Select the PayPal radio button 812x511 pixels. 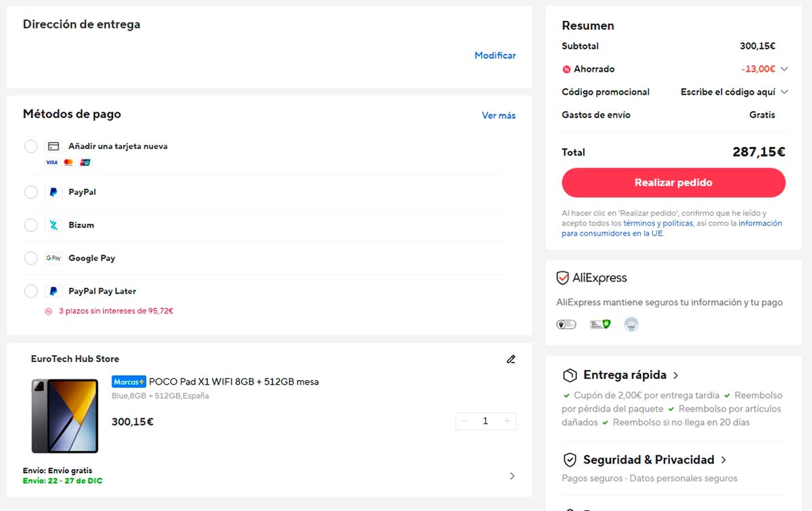(31, 192)
